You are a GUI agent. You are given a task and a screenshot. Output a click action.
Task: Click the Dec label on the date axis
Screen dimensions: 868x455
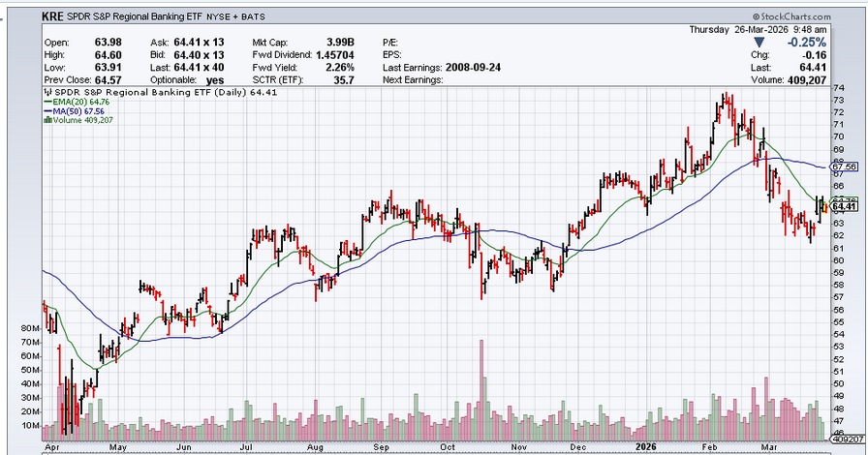tap(578, 446)
